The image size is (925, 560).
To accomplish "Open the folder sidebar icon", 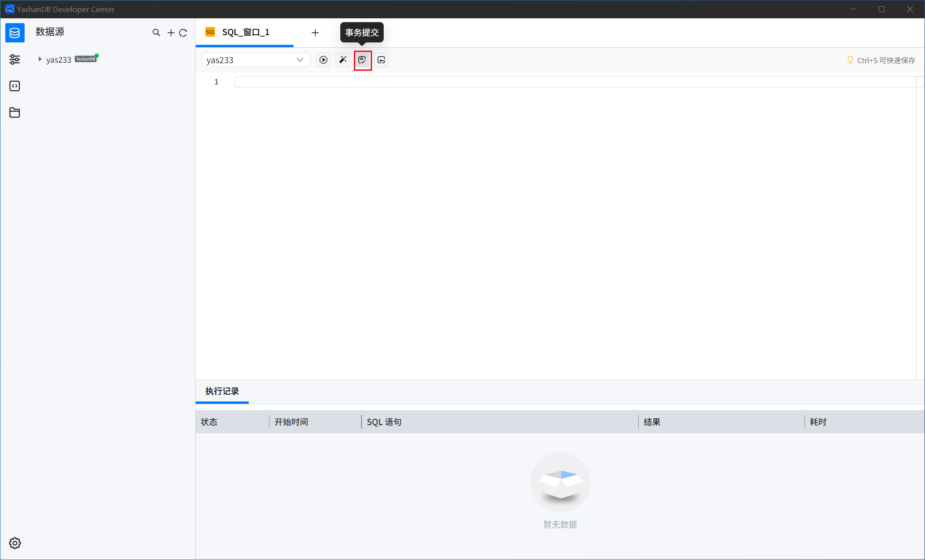I will [15, 113].
